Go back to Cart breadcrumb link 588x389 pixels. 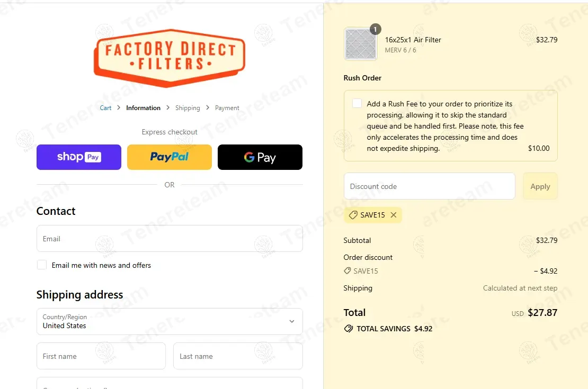[x=105, y=108]
